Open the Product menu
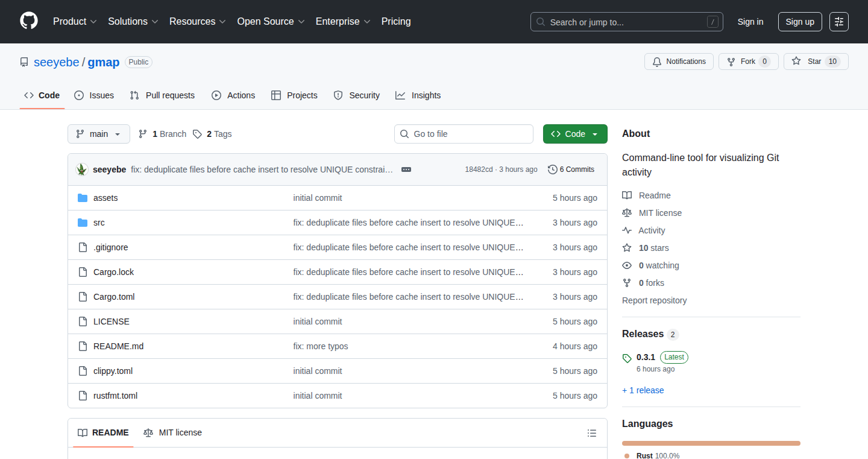 coord(75,21)
